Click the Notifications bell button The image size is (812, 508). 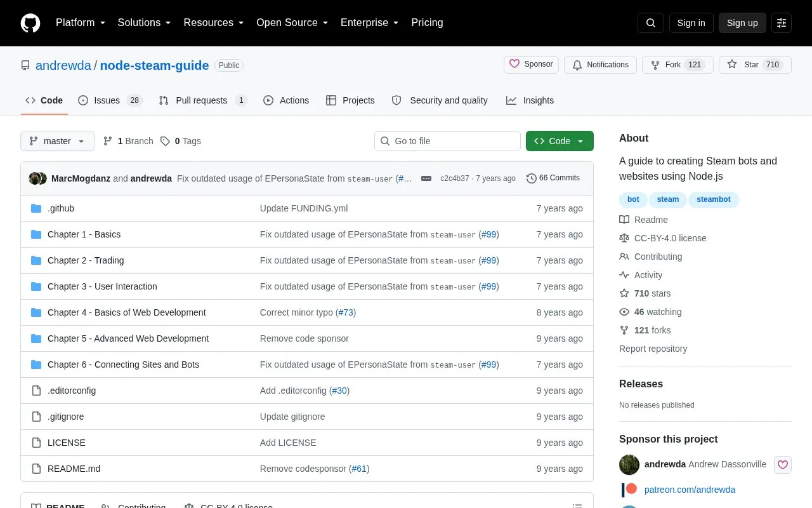point(600,65)
